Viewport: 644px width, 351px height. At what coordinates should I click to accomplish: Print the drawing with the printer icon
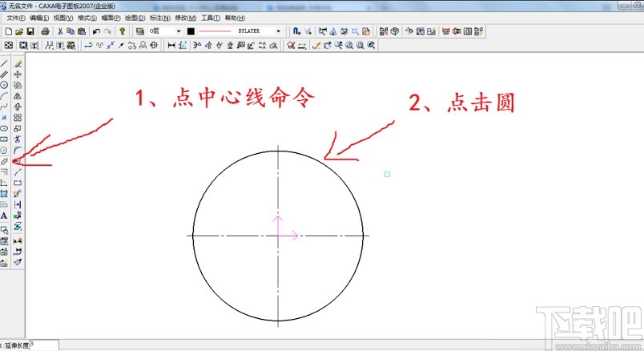(45, 31)
